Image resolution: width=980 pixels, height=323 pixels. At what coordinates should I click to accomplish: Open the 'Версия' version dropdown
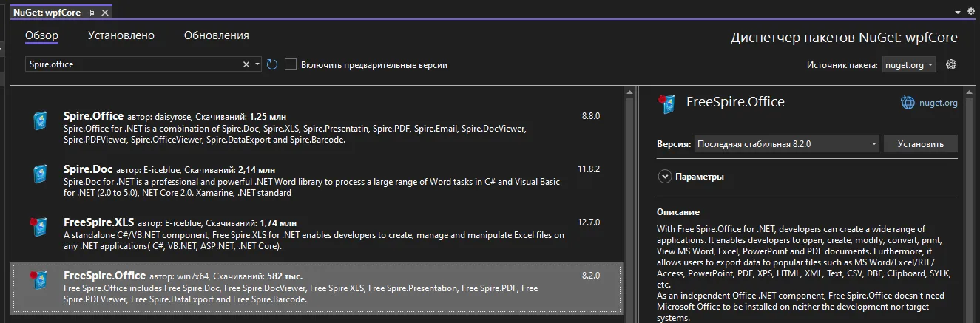point(786,144)
